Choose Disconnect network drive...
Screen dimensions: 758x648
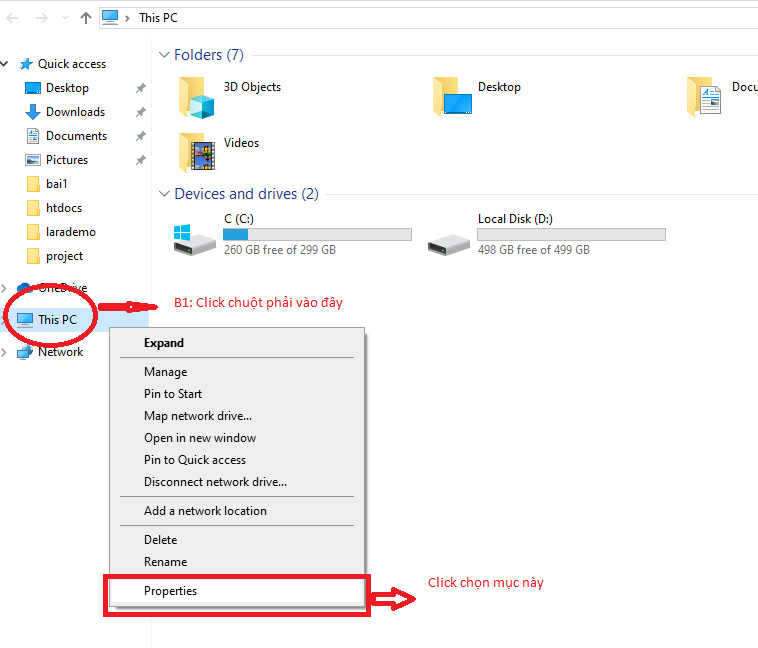pos(237,482)
